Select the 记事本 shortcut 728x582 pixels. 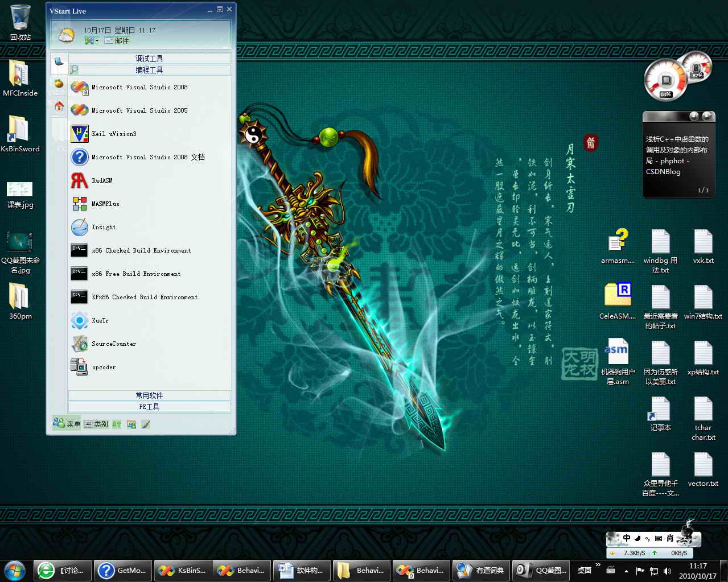click(x=660, y=414)
